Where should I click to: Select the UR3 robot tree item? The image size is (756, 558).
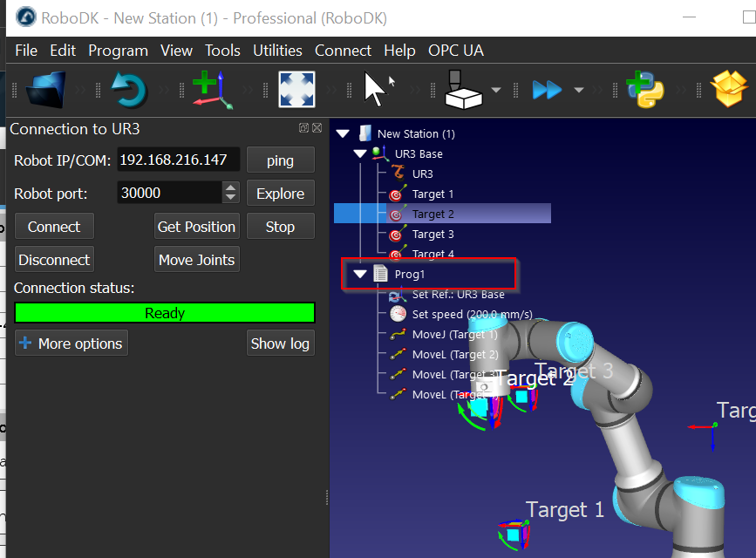423,174
